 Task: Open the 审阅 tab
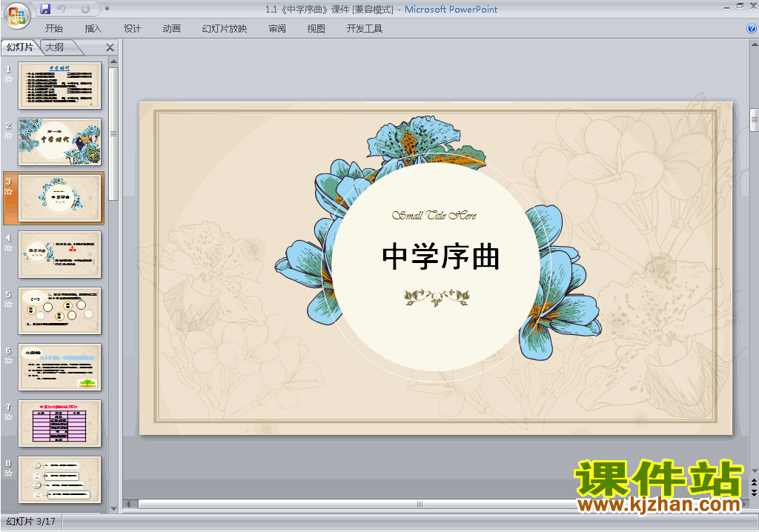tap(277, 29)
